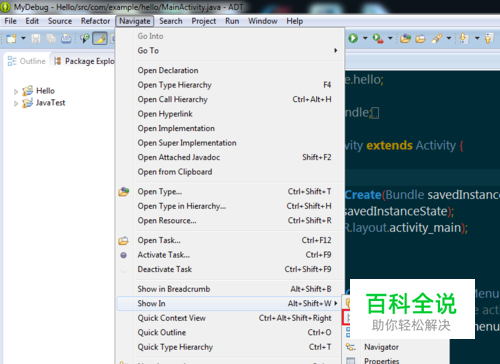
Task: Open the Refactor menu
Action: 95,21
